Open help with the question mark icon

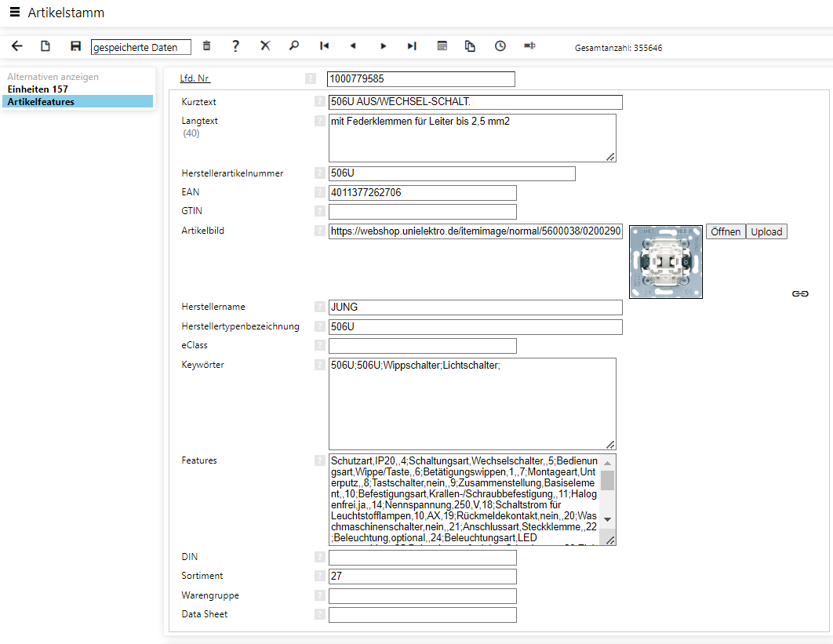(235, 46)
